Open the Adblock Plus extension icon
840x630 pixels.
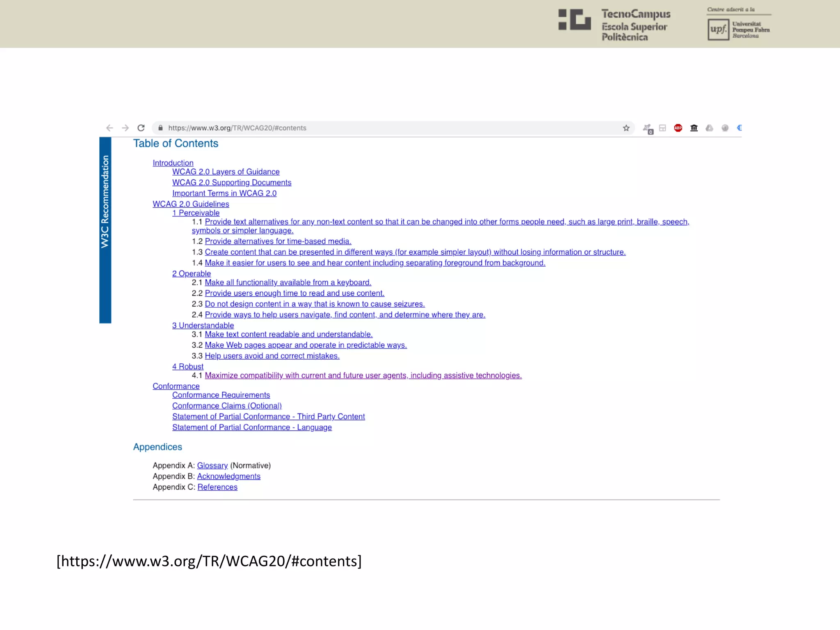tap(678, 128)
